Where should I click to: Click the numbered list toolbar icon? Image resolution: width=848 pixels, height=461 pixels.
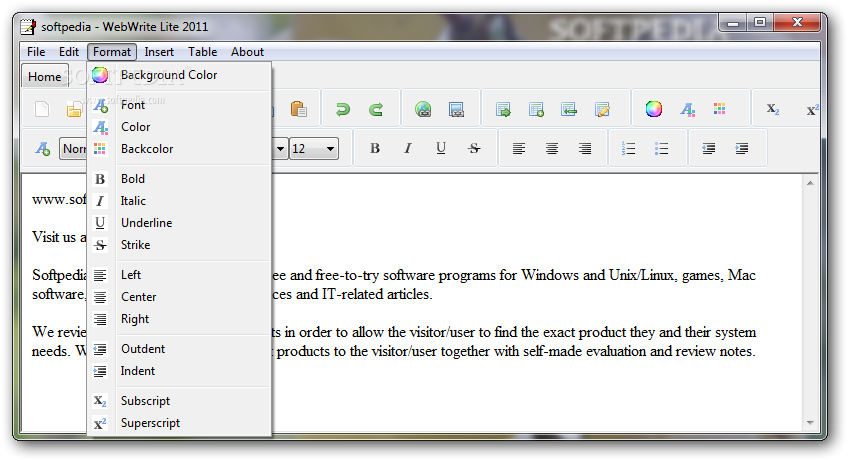click(628, 148)
